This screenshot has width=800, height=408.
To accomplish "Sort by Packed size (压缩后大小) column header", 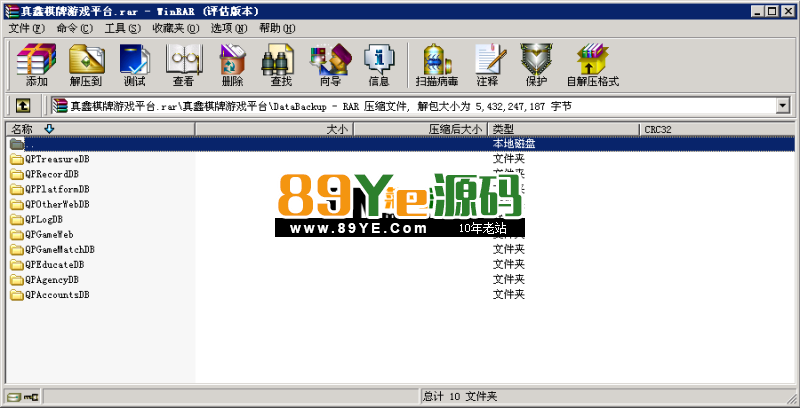I will coord(421,130).
